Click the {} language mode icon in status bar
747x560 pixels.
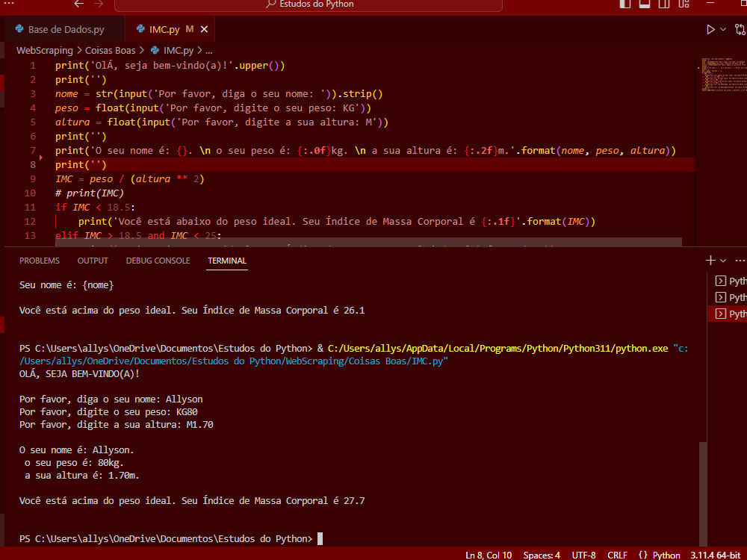(x=642, y=555)
